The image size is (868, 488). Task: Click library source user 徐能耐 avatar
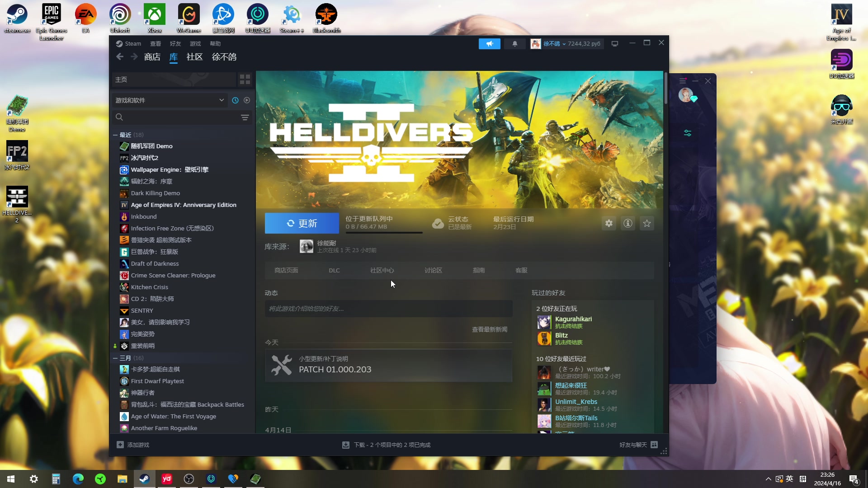pos(307,247)
